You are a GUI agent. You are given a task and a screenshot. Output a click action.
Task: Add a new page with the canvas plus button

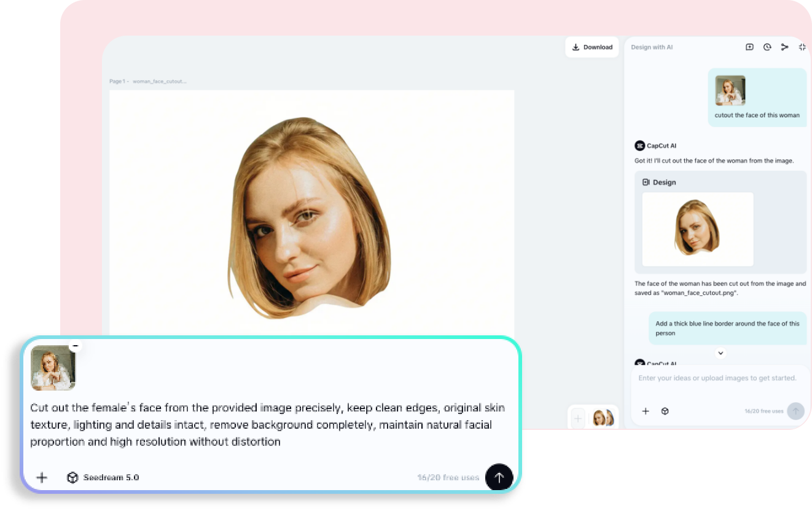point(578,418)
